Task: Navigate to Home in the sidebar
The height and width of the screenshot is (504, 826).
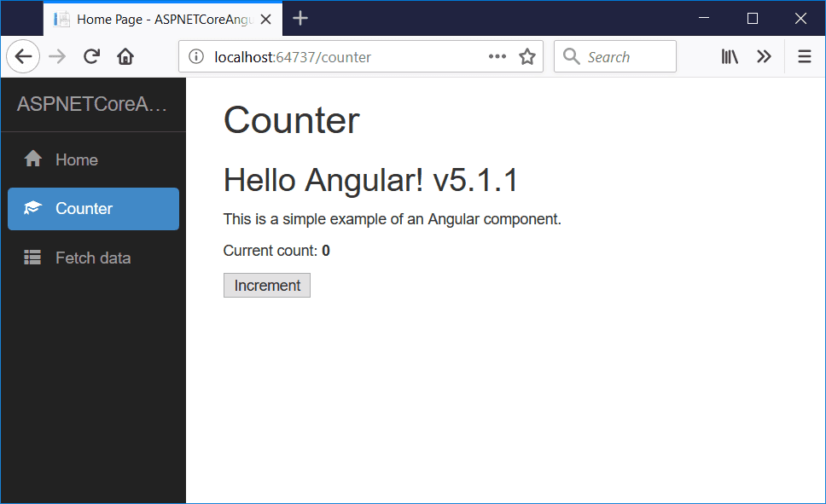Action: (93, 159)
